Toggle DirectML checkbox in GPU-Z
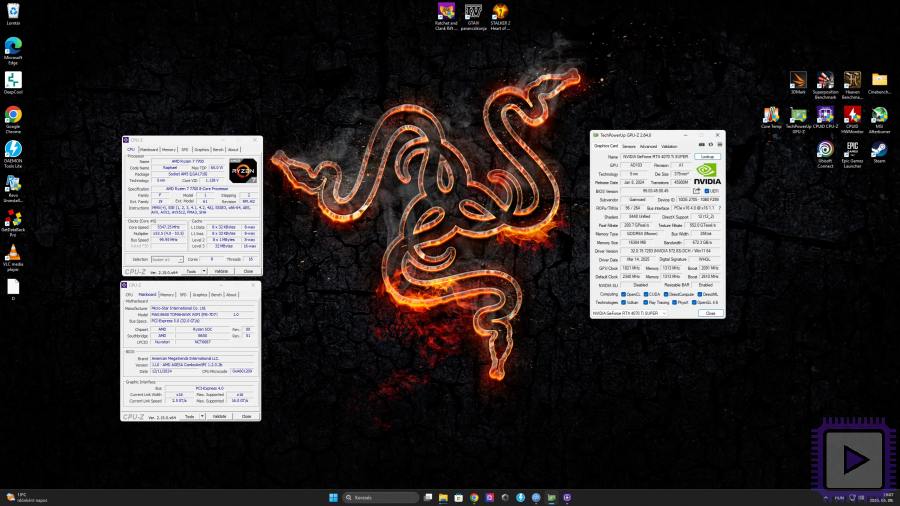Image resolution: width=900 pixels, height=506 pixels. tap(700, 294)
